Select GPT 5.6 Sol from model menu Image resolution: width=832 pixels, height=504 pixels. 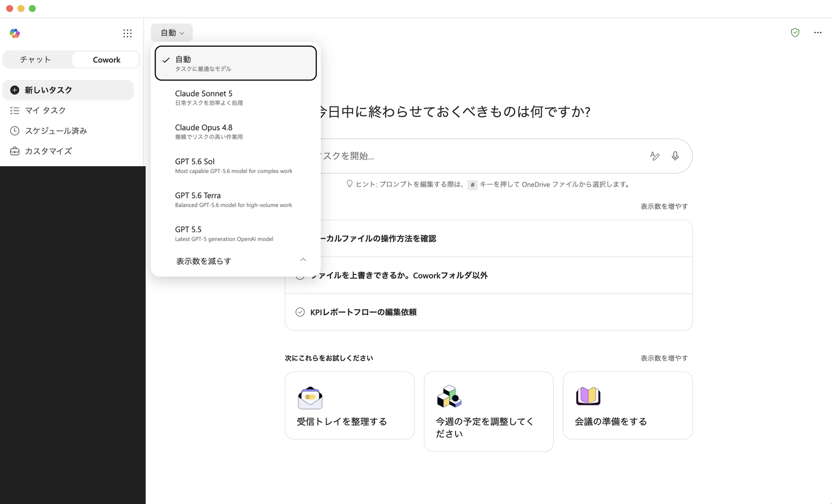pos(236,166)
